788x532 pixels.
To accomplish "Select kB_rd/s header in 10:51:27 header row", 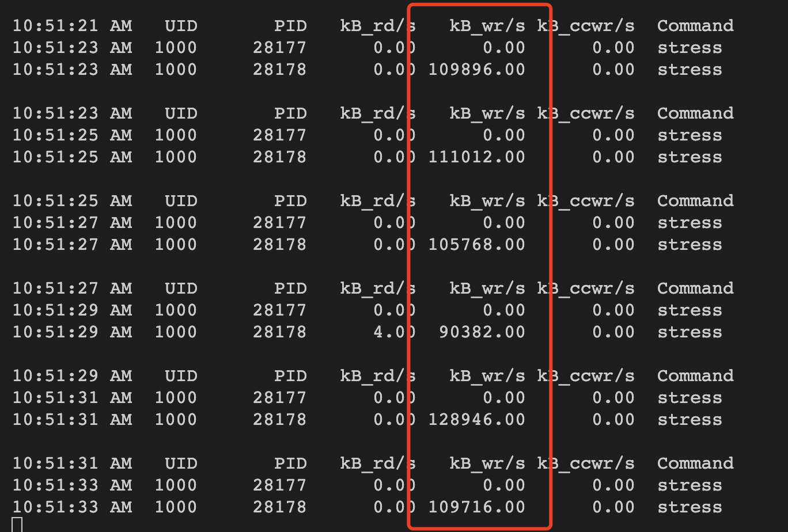I will point(378,288).
